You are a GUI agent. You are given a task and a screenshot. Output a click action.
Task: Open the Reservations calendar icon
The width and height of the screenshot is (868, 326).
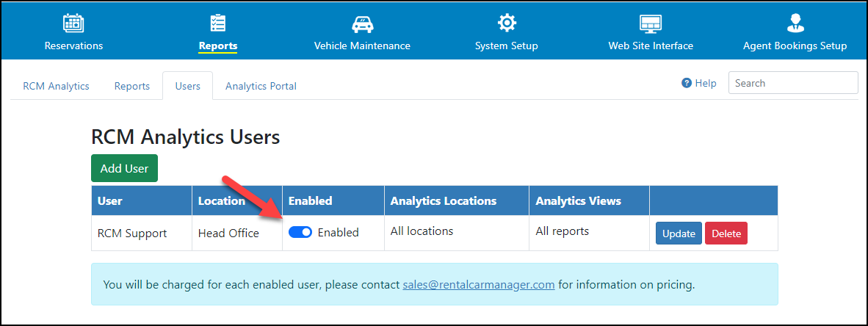73,23
